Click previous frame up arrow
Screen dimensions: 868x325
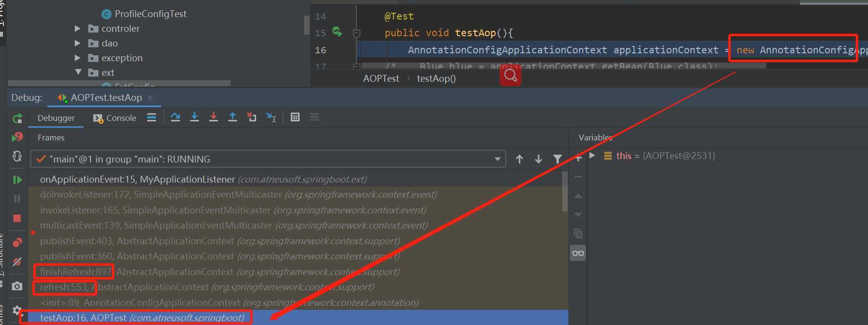[x=520, y=159]
